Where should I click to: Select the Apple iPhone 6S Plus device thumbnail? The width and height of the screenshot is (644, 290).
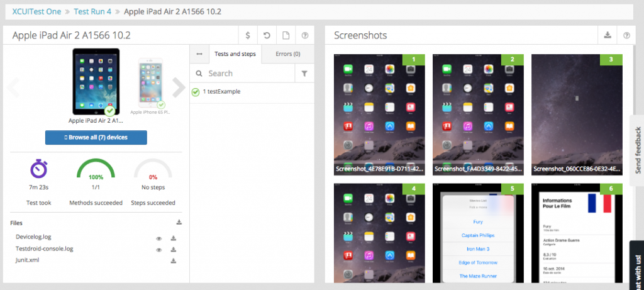[x=150, y=84]
